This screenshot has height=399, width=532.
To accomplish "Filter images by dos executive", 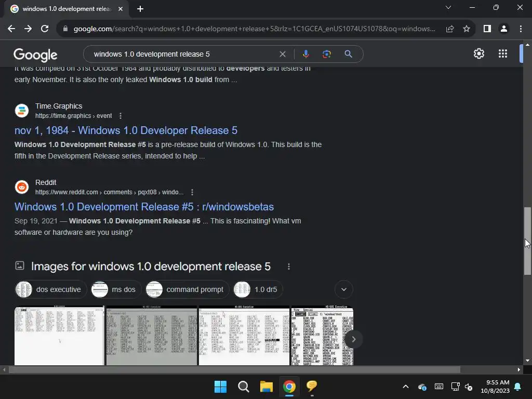I will 51,289.
